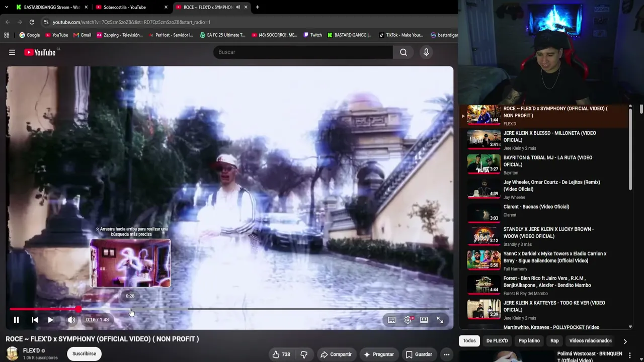This screenshot has width=644, height=362.
Task: Open the player settings gear
Action: pyautogui.click(x=408, y=320)
